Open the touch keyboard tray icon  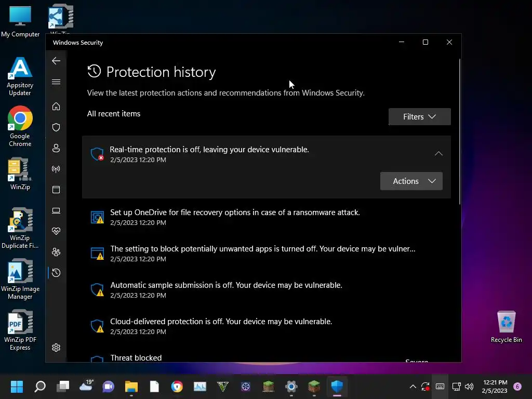(440, 387)
